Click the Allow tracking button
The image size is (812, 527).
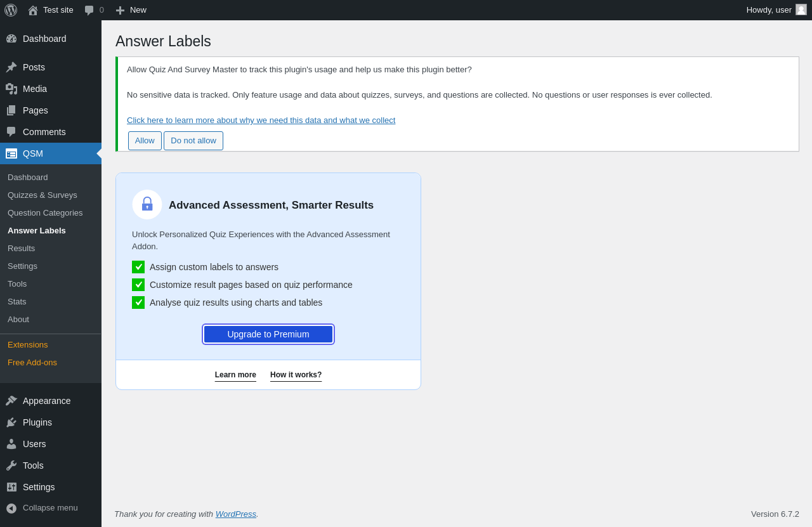click(145, 141)
